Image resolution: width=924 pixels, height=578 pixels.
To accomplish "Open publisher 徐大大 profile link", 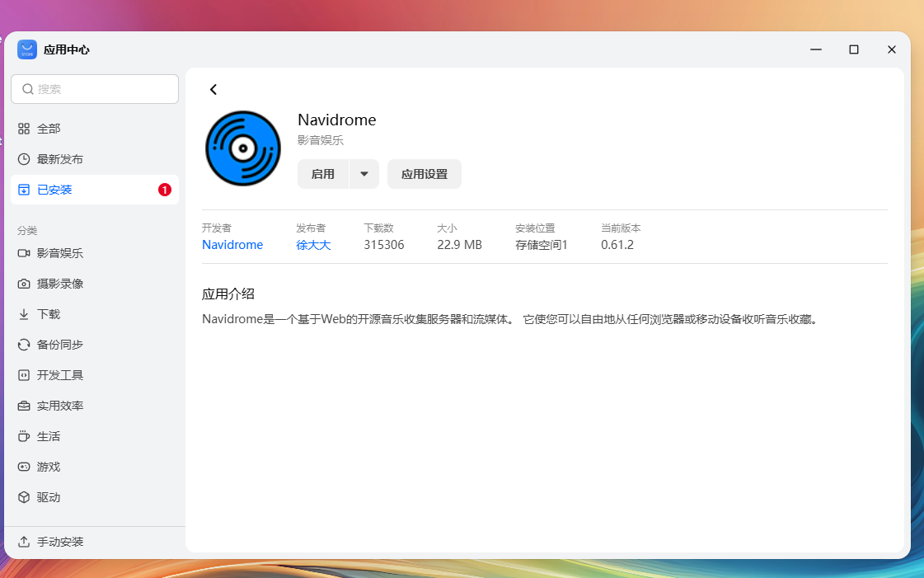I will point(313,244).
